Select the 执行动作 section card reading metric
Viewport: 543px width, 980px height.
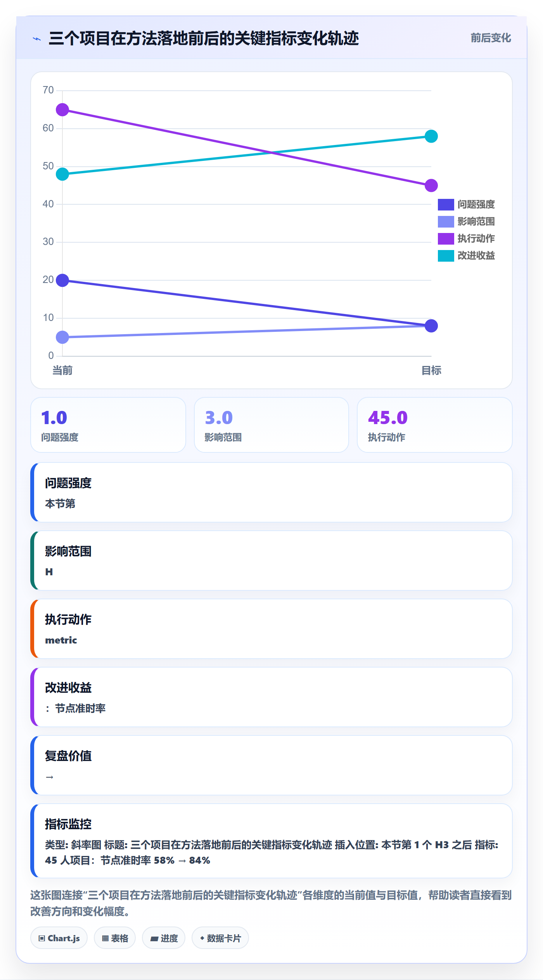271,629
